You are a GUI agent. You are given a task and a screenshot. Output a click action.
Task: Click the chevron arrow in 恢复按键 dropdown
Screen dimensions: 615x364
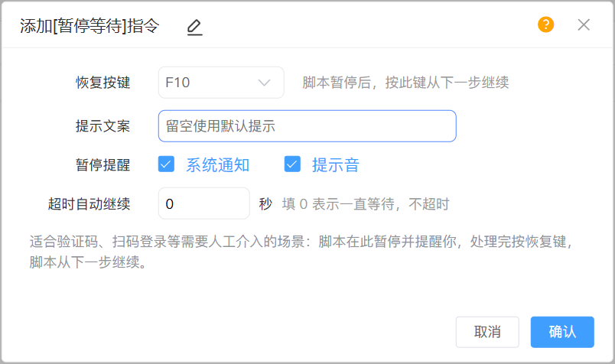click(x=264, y=83)
